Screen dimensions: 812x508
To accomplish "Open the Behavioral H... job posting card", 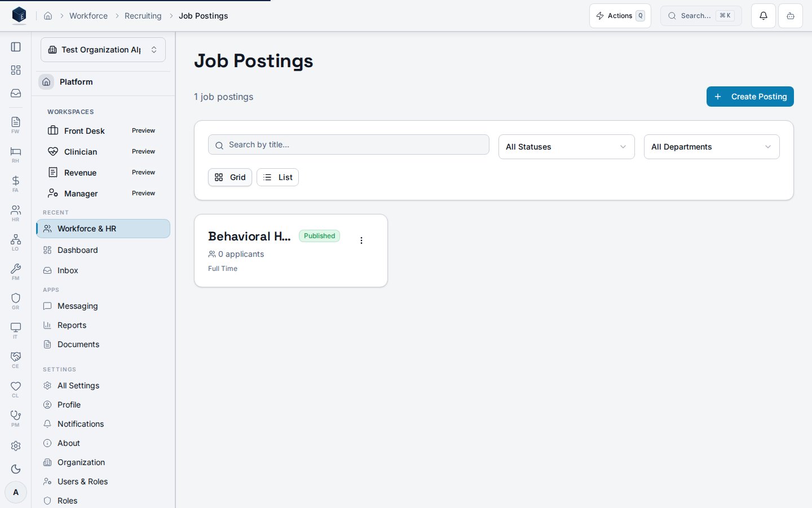I will point(291,251).
